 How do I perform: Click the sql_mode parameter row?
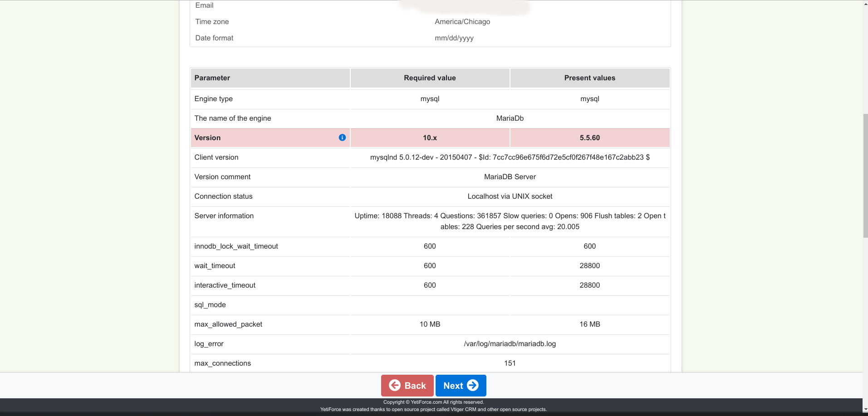point(430,305)
